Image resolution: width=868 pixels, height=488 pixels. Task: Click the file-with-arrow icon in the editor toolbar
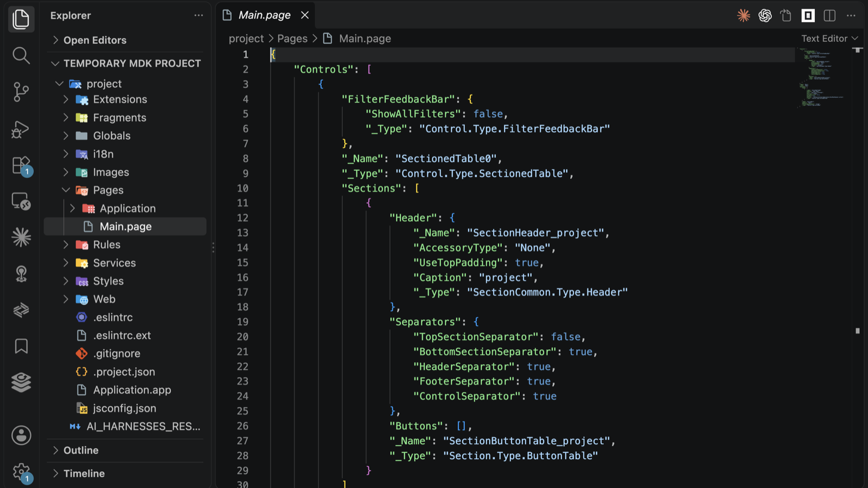pos(786,16)
